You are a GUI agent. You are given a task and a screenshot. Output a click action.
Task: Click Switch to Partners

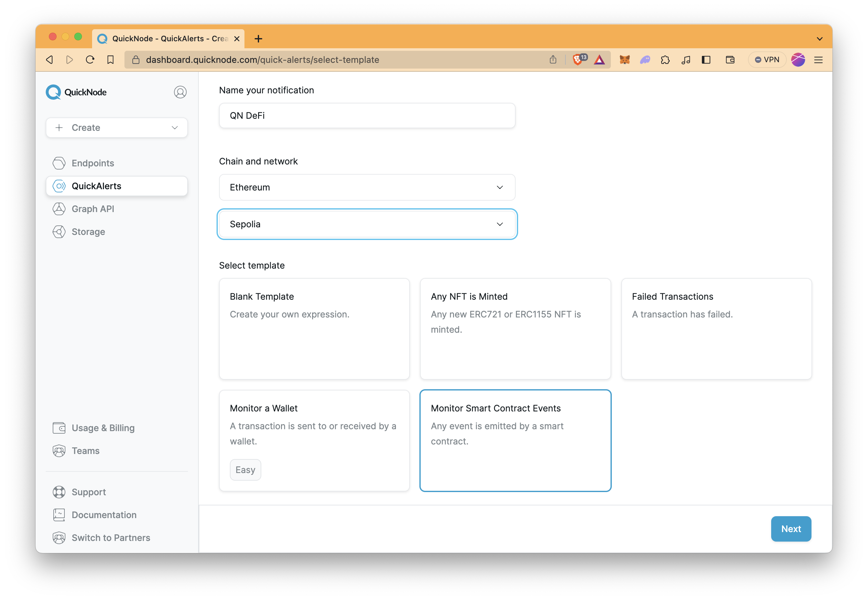click(117, 538)
